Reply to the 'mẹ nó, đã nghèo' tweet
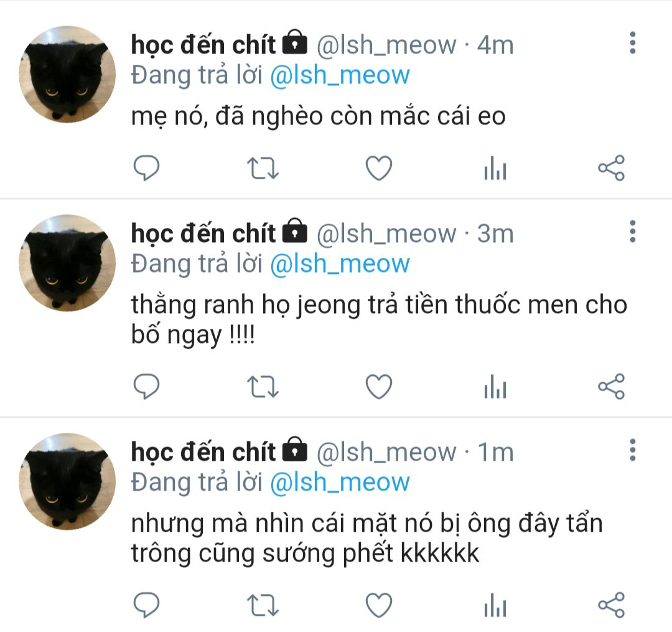Image resolution: width=672 pixels, height=632 pixels. coord(146,167)
